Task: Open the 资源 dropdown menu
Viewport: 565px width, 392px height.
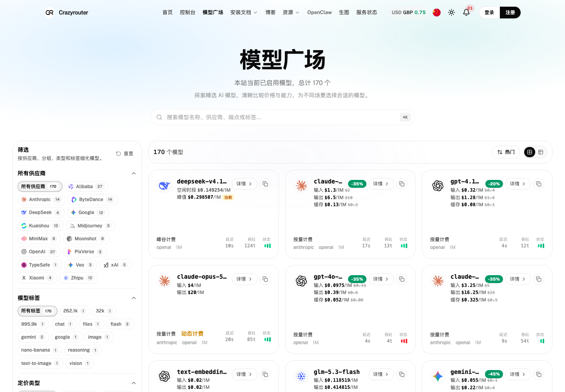Action: click(x=291, y=13)
